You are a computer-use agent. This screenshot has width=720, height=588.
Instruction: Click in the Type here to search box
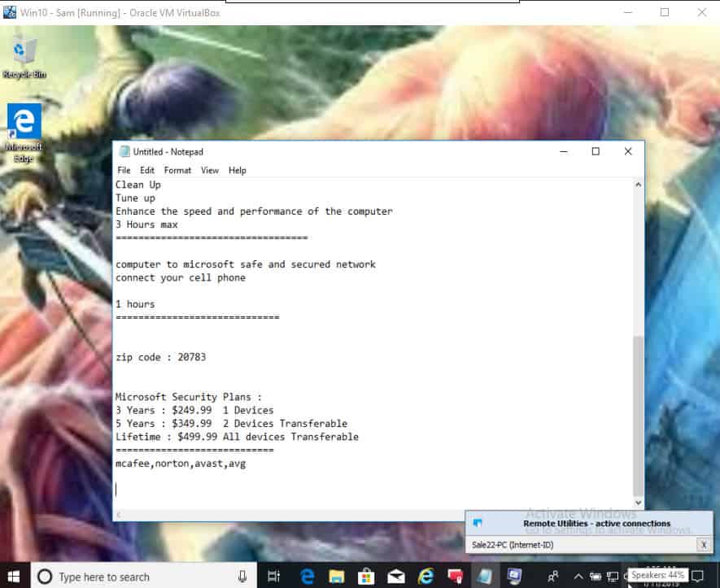point(143,577)
